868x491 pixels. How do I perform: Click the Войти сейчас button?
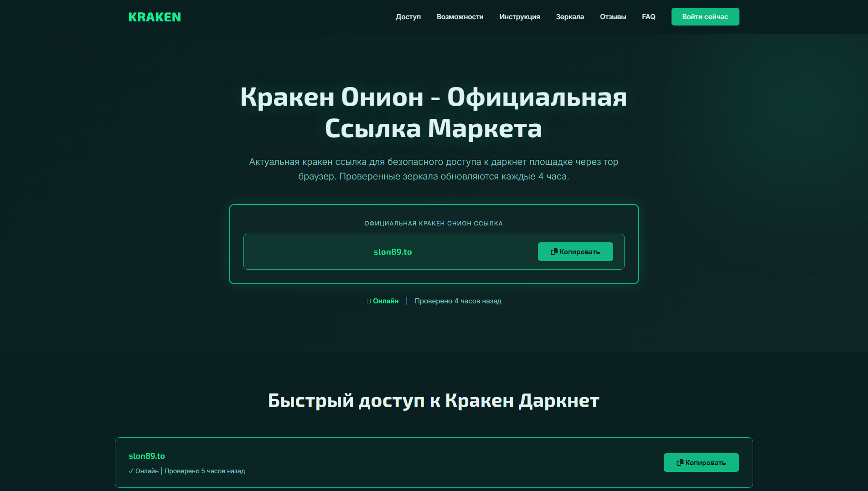pyautogui.click(x=705, y=17)
